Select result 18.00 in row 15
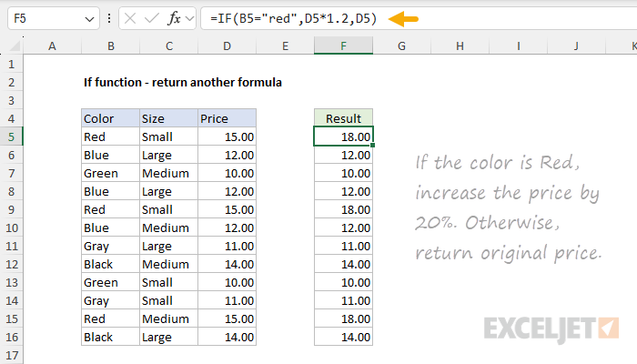637x364 pixels. pos(343,318)
